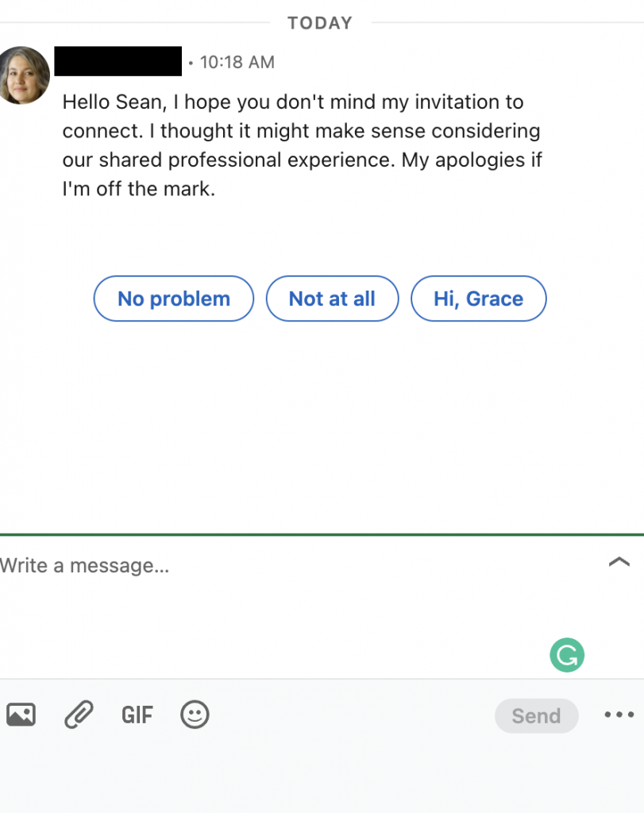Open more options three-dot menu

[619, 715]
